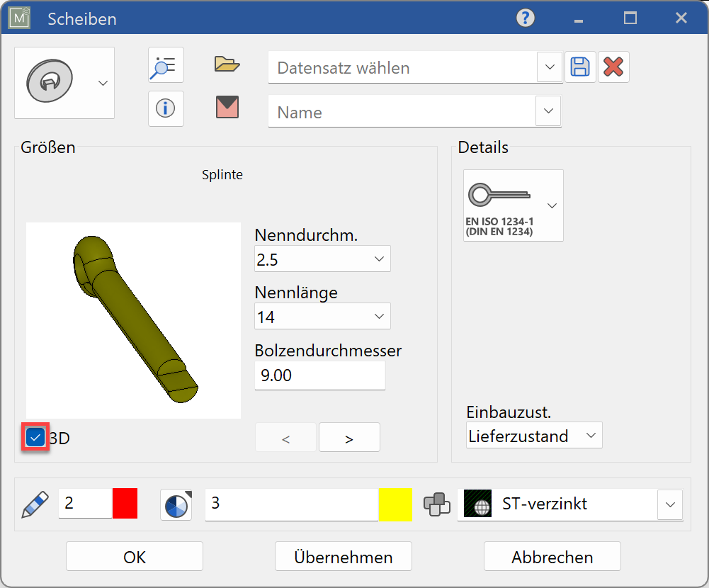Click the layers icon next to ST-verzinkt
Screen dimensions: 709x588
point(437,503)
